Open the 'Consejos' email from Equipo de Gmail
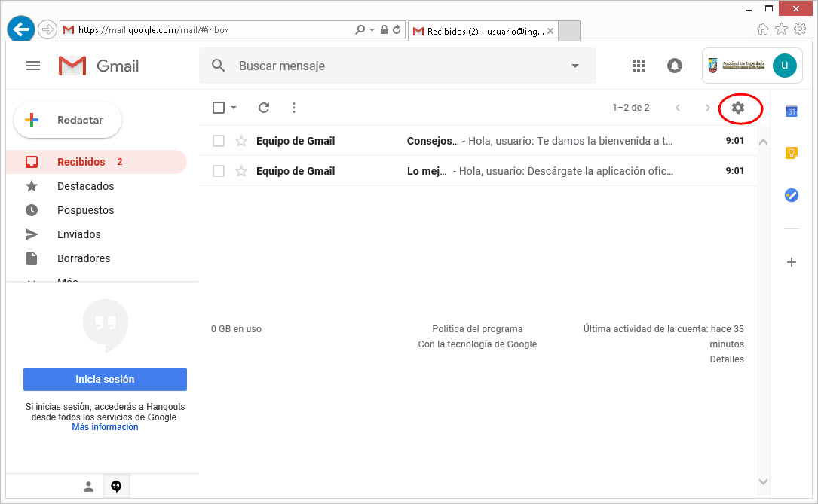This screenshot has width=818, height=504. (478, 141)
